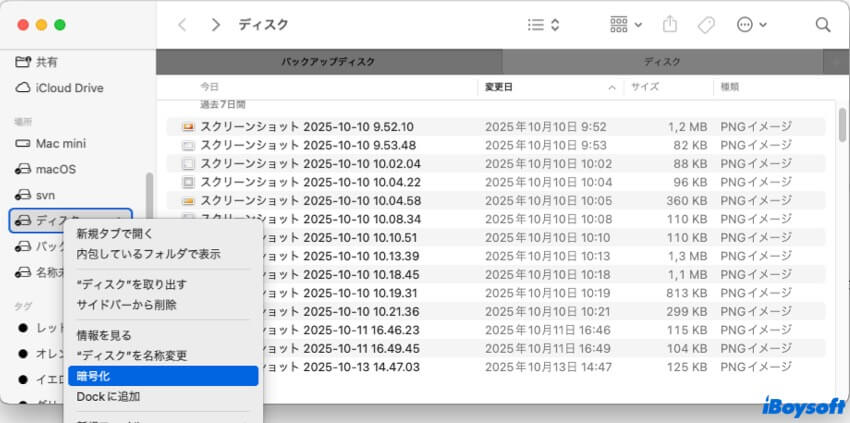Sort by サイズ column header
850x423 pixels.
(645, 87)
